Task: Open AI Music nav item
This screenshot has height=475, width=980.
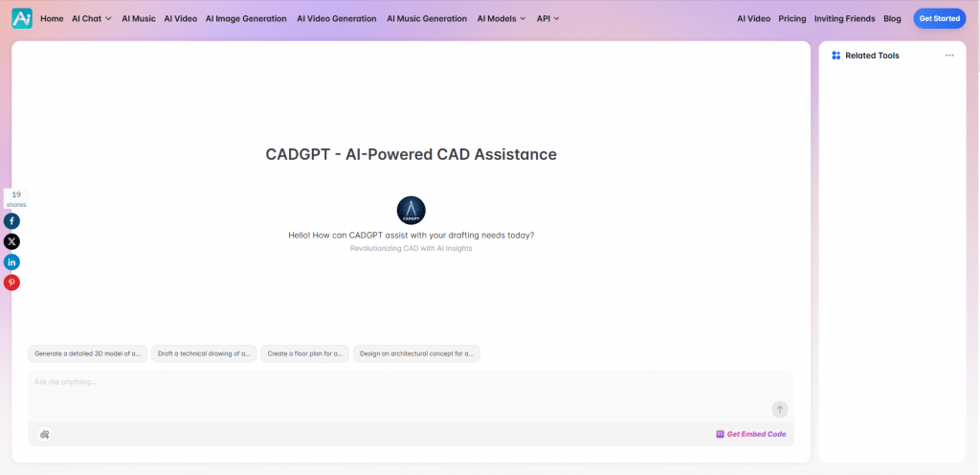Action: 139,19
